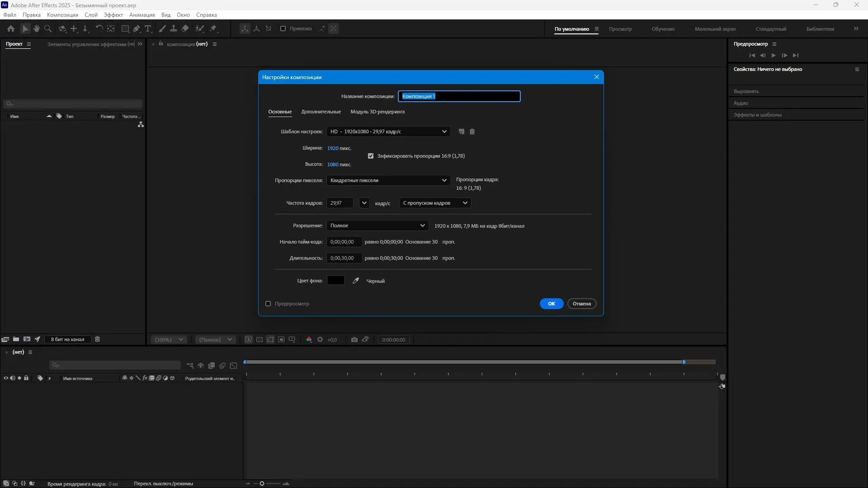
Task: Enable the Предпросмотр checkbox in dialog
Action: pos(268,304)
